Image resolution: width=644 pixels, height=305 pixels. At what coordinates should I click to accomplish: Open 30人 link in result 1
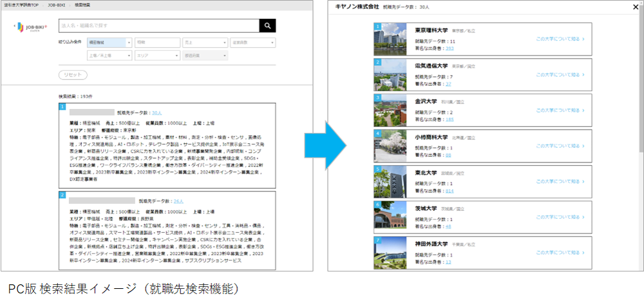pyautogui.click(x=157, y=112)
